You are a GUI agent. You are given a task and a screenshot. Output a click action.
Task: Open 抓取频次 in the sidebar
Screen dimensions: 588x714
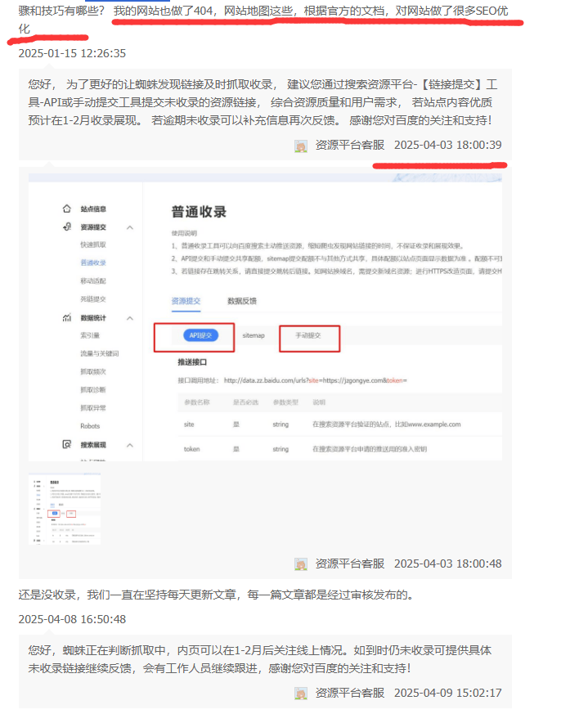point(93,372)
